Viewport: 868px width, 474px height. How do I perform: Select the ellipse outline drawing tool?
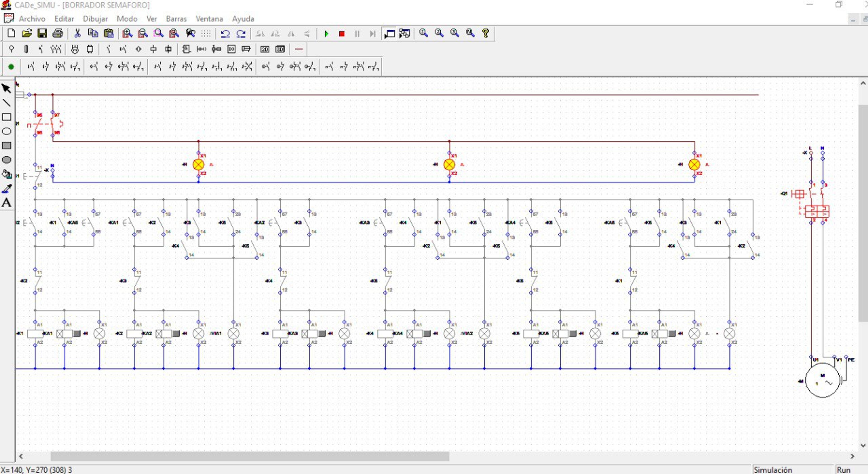6,131
